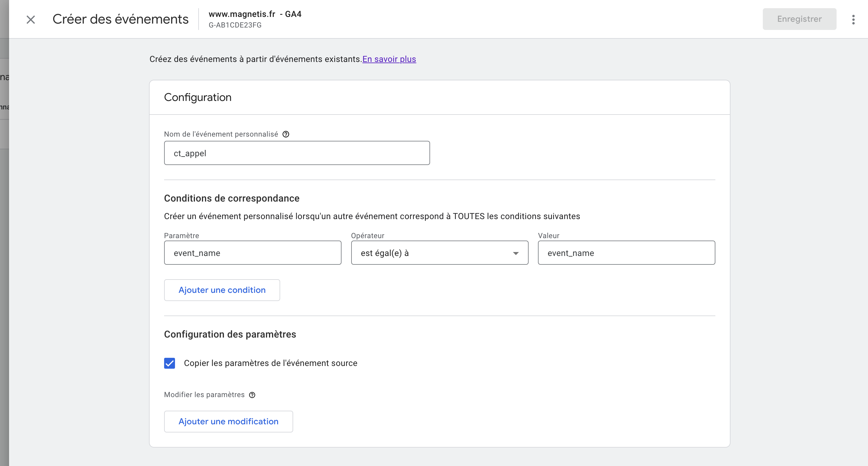The width and height of the screenshot is (868, 466).
Task: Focus the custom event name field ct_appel
Action: [x=297, y=153]
